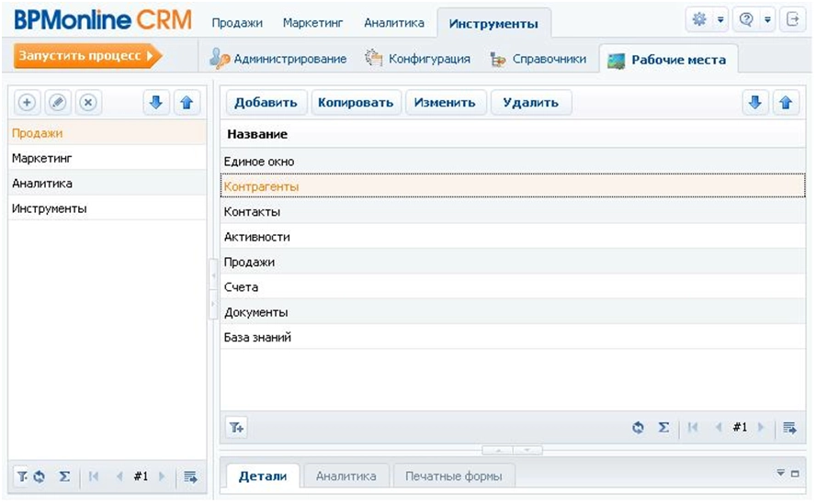
Task: Collapse left panel via splitter arrow
Action: coord(213,275)
